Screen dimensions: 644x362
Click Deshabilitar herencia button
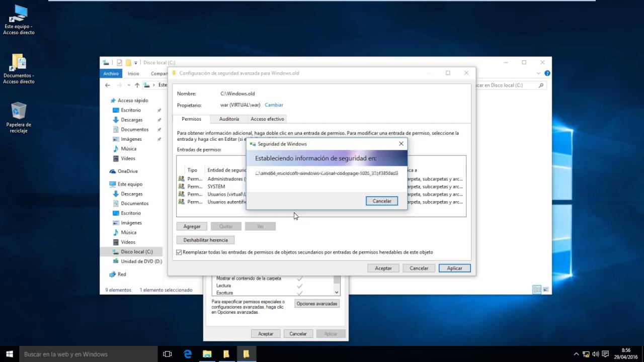click(205, 240)
